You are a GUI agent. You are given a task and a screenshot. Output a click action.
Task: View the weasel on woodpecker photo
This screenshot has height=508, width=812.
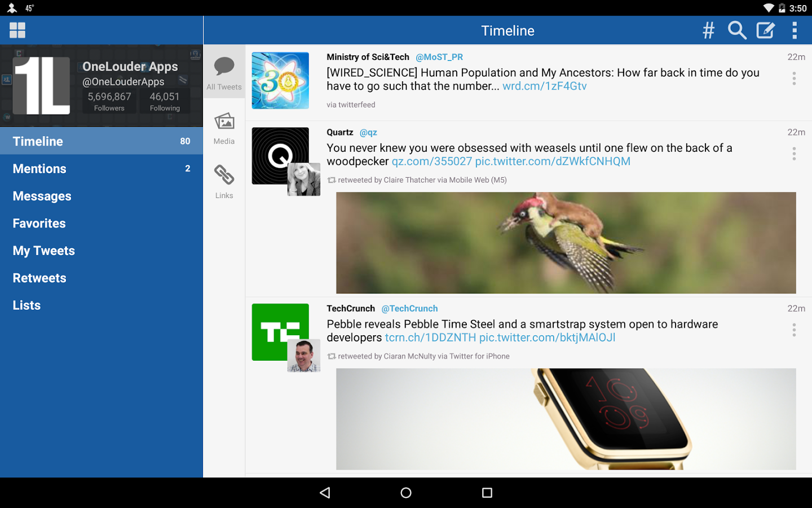tap(566, 243)
